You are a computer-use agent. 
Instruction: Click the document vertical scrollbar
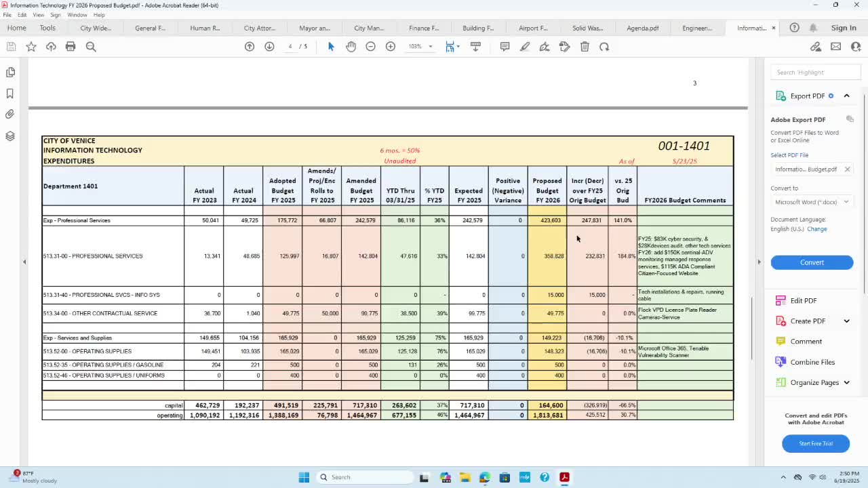point(751,329)
